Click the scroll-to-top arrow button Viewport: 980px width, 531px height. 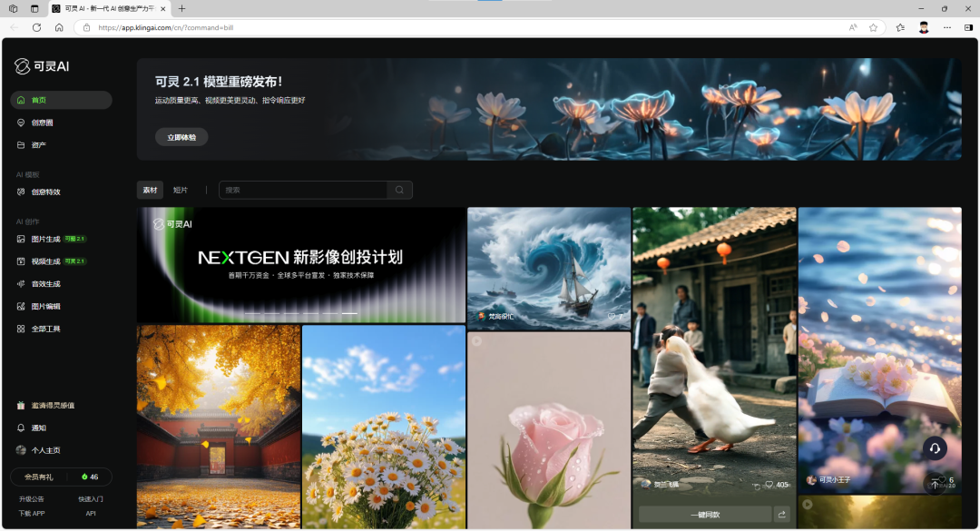(x=935, y=485)
